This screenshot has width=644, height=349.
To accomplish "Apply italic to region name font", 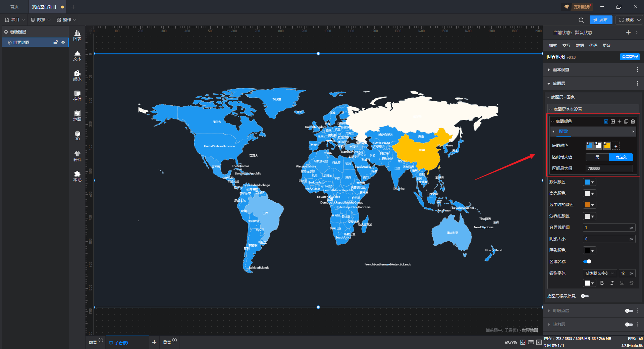I will (612, 283).
